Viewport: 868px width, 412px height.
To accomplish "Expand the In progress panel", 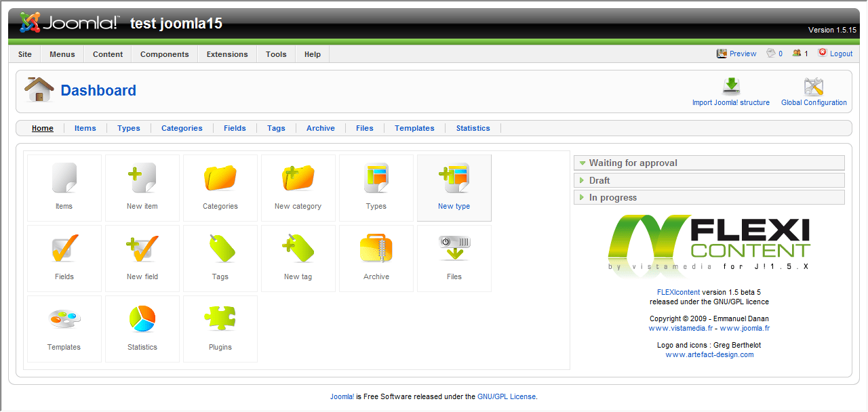I will [709, 197].
